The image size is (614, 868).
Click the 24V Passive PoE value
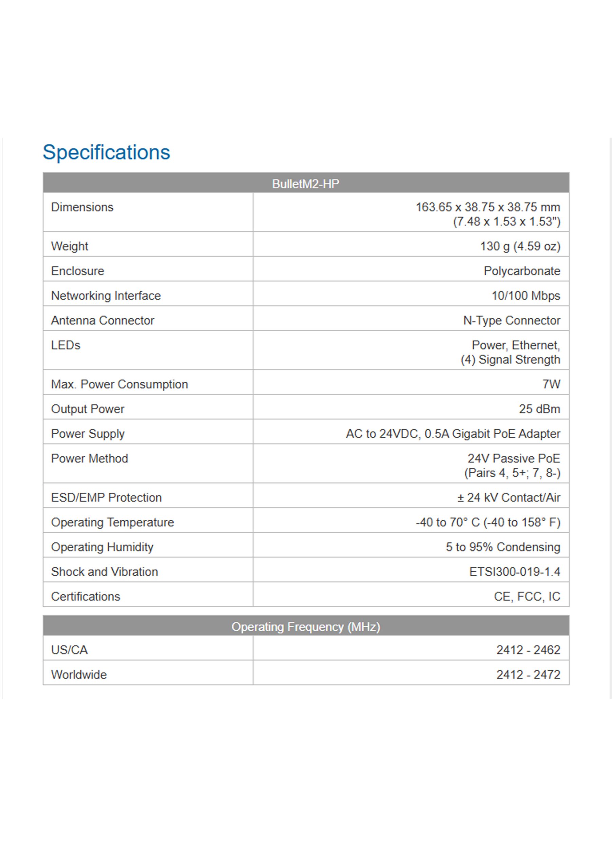(x=514, y=458)
